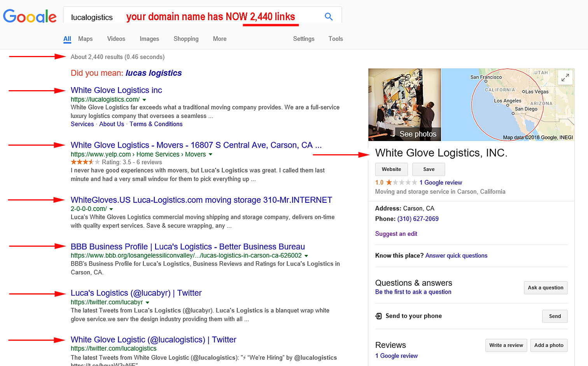Click the star rating in the knowledge panel
Screen dimensions: 588x366
(401, 183)
